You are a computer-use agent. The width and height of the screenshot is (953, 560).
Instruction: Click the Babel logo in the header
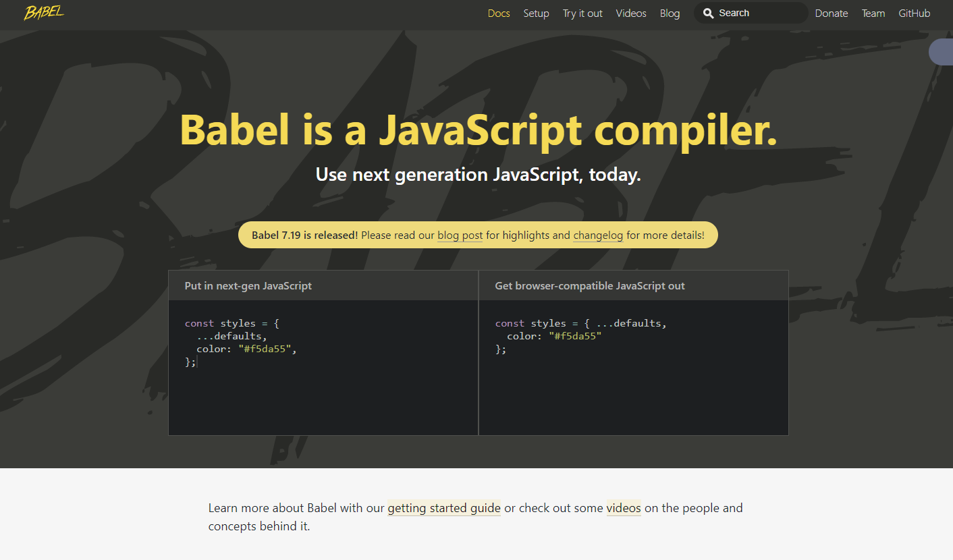[x=44, y=13]
